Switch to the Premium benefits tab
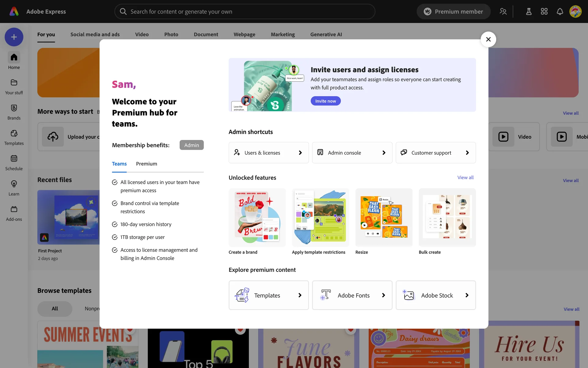588x368 pixels. 146,164
